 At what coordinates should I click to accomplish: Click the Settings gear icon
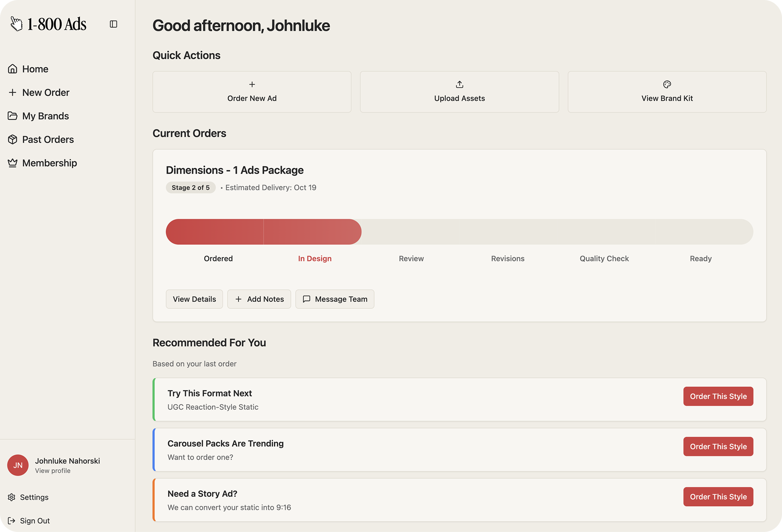pyautogui.click(x=12, y=497)
